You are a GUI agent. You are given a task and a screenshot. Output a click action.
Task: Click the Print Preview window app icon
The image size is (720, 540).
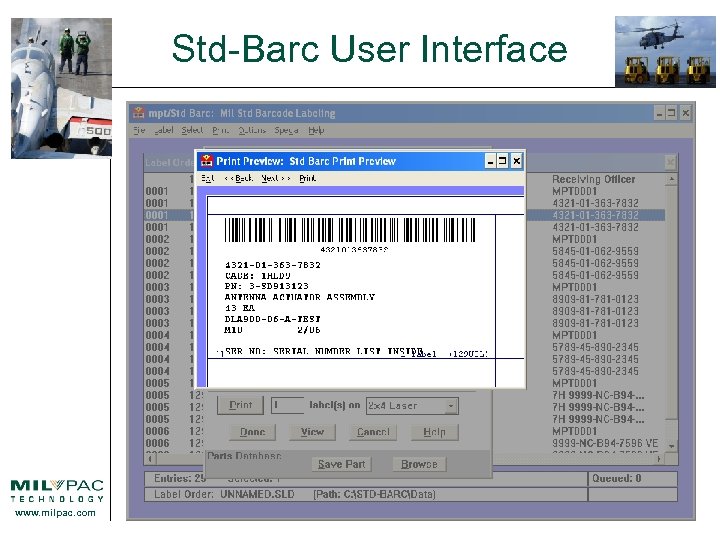pyautogui.click(x=207, y=161)
